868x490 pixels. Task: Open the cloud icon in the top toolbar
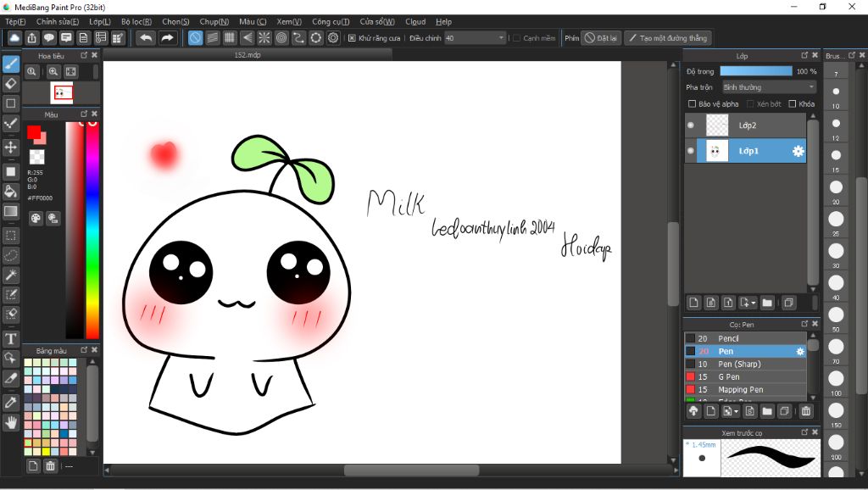14,37
